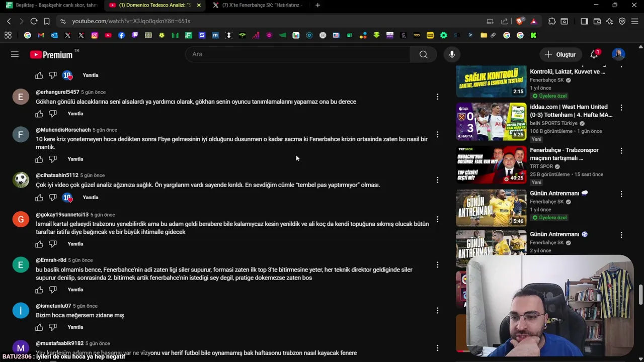Dislike the comment by @MuhendisRorschach

[53, 159]
